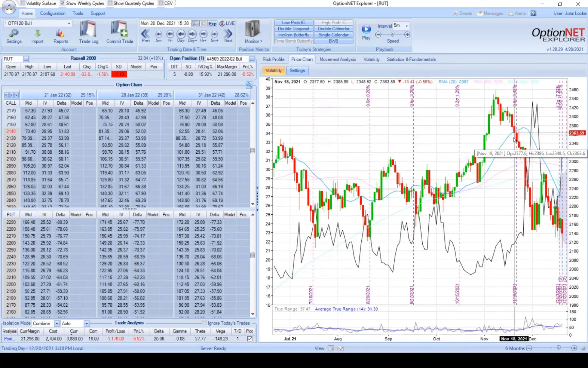Click the View chart icon in status bar
Viewport: 588px width, 368px height.
pos(341,348)
